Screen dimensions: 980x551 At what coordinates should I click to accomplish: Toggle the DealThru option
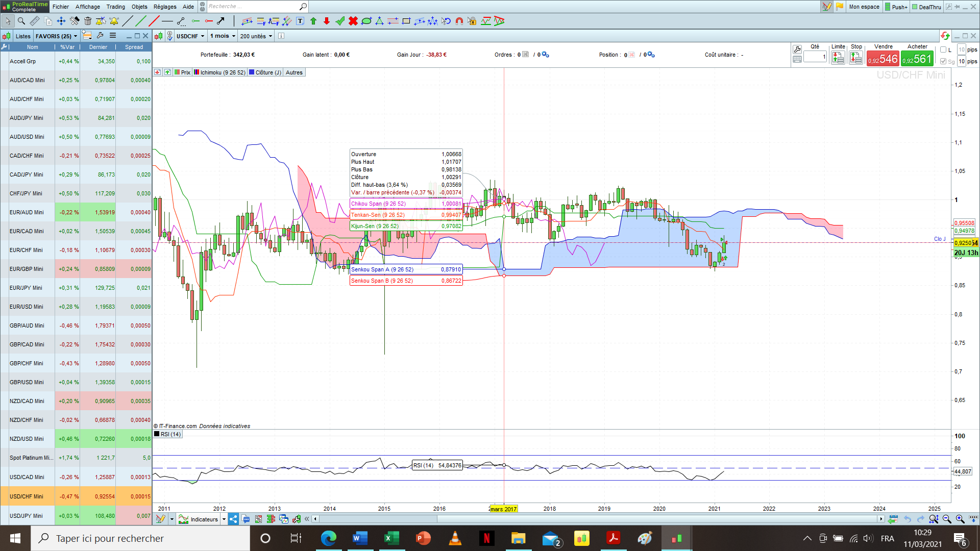926,7
